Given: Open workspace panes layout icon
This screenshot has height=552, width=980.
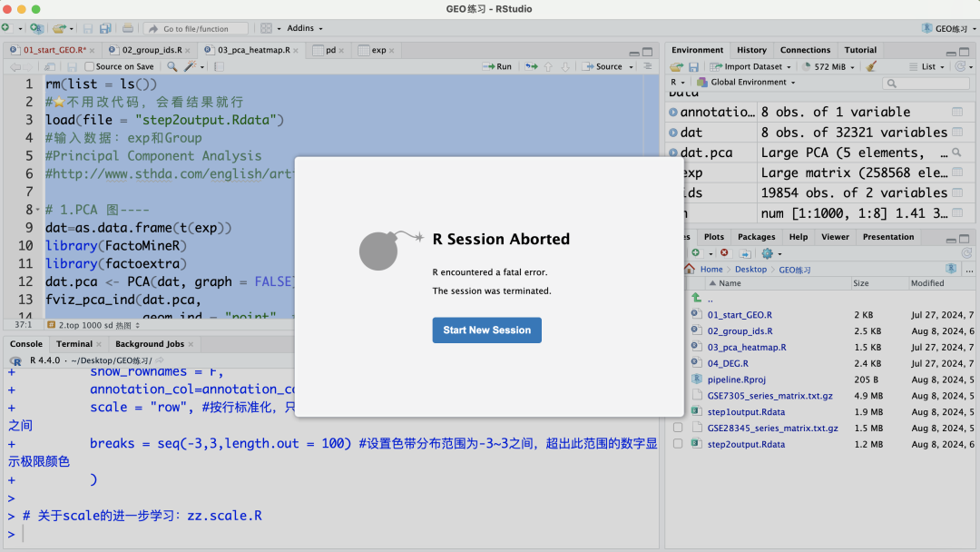Looking at the screenshot, I should click(266, 28).
